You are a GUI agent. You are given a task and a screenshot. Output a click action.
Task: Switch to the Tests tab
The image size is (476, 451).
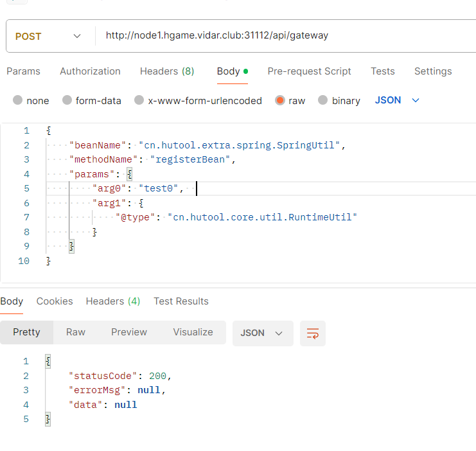pyautogui.click(x=382, y=71)
